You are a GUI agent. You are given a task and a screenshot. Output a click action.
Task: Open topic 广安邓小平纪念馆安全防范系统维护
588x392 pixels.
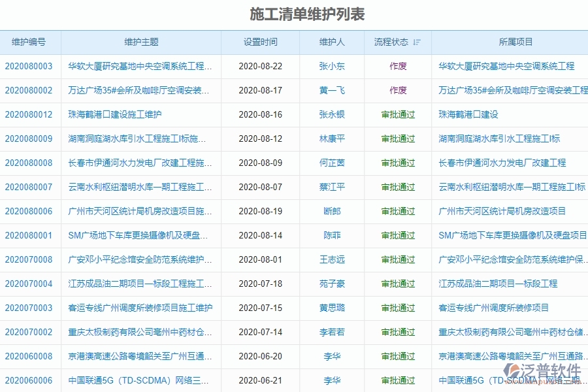coord(139,259)
